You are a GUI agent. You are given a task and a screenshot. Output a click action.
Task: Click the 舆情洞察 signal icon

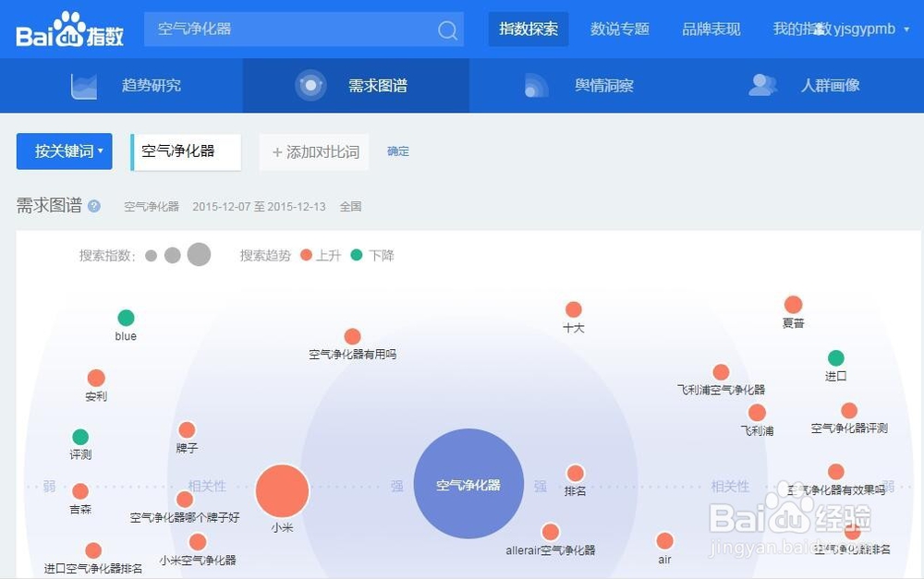[536, 86]
